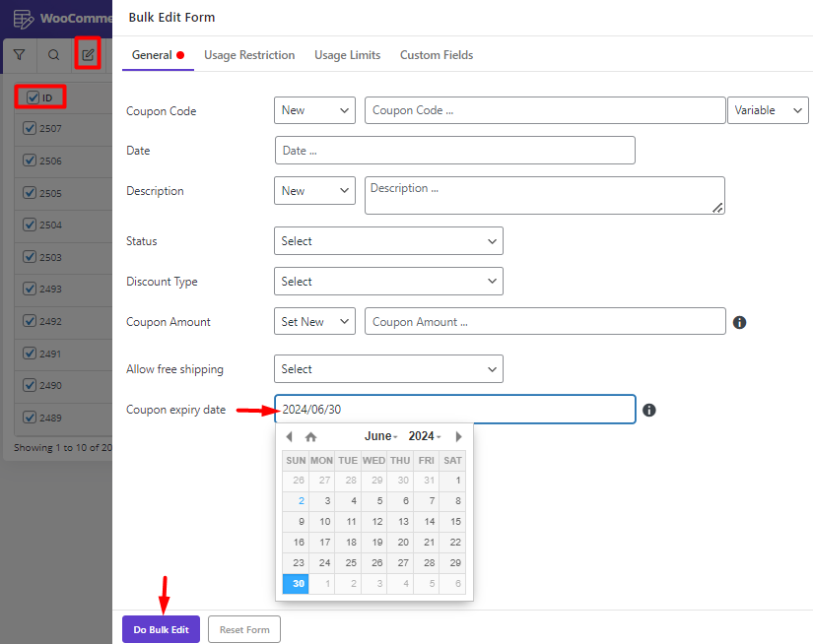Uncheck coupon row 2505

tap(30, 193)
